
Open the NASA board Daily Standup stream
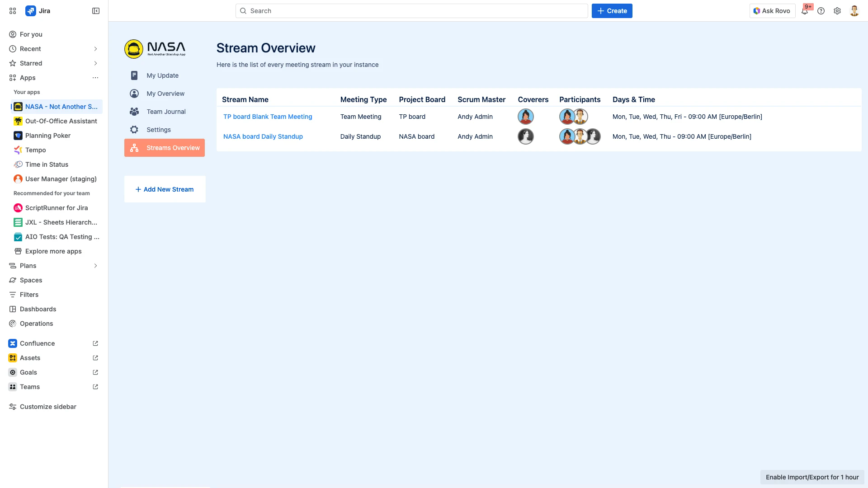pyautogui.click(x=263, y=136)
